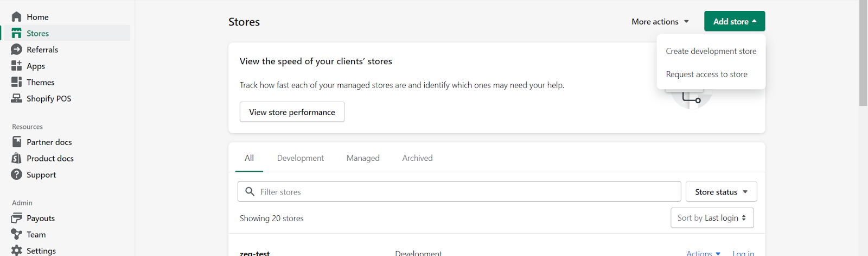Click the Home house icon in sidebar
868x256 pixels.
pyautogui.click(x=16, y=17)
